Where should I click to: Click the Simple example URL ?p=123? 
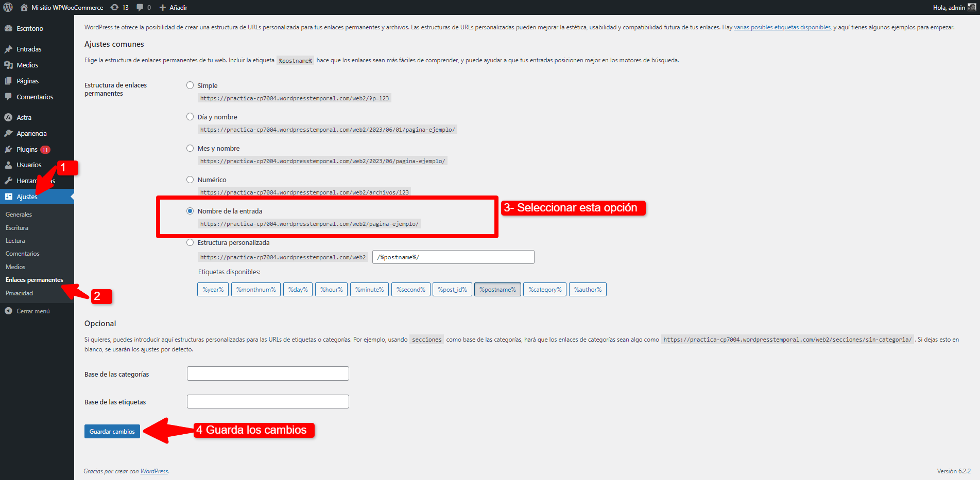295,98
